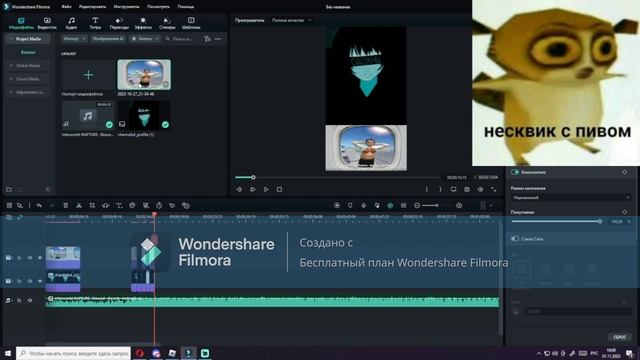The height and width of the screenshot is (360, 640).
Task: Click the Сброс reset button
Action: (620, 337)
